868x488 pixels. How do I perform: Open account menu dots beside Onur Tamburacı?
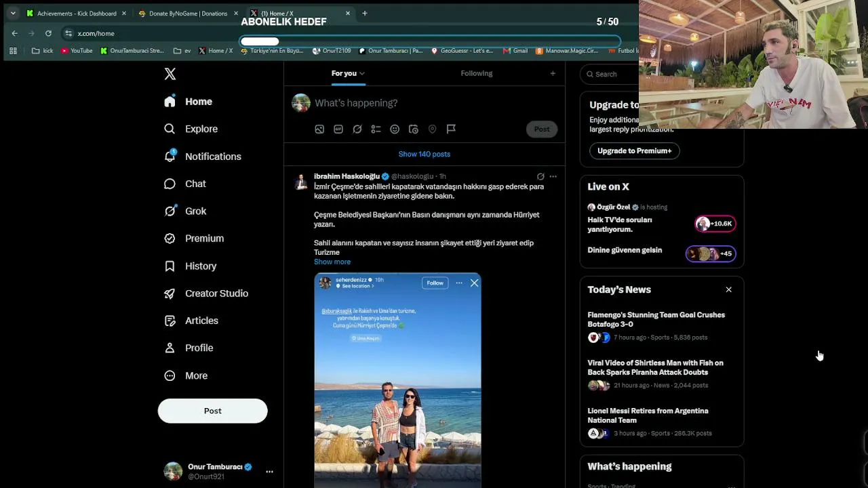[x=269, y=472]
